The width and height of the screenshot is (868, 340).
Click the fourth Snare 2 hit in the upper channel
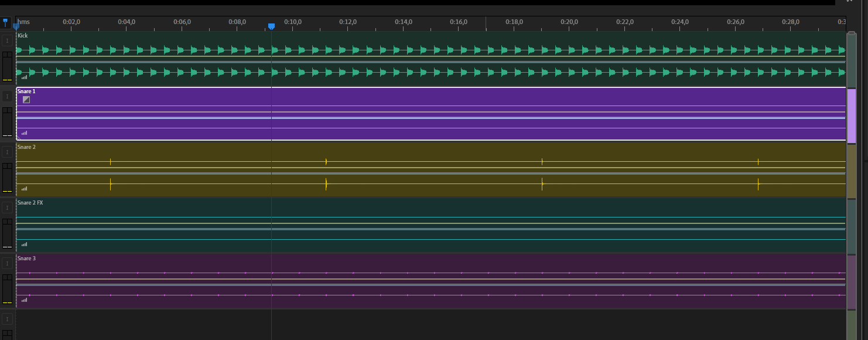(758, 162)
